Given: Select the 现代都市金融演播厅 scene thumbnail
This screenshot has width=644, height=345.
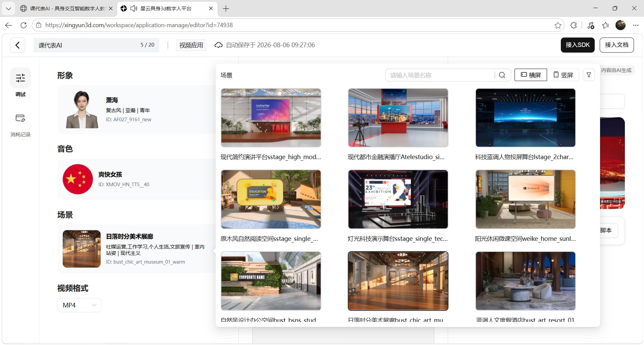Looking at the screenshot, I should pos(398,118).
